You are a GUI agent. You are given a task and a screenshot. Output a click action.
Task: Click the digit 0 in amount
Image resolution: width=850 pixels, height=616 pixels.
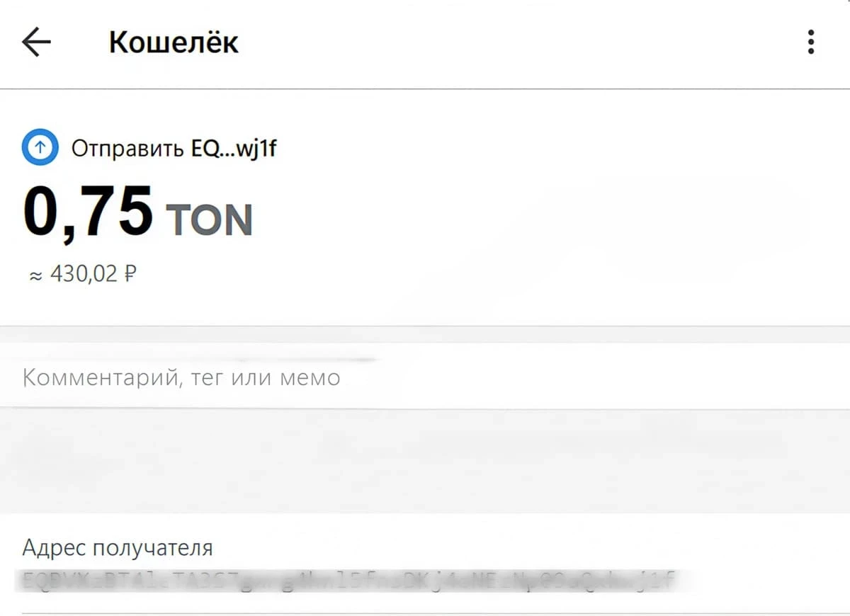point(42,212)
